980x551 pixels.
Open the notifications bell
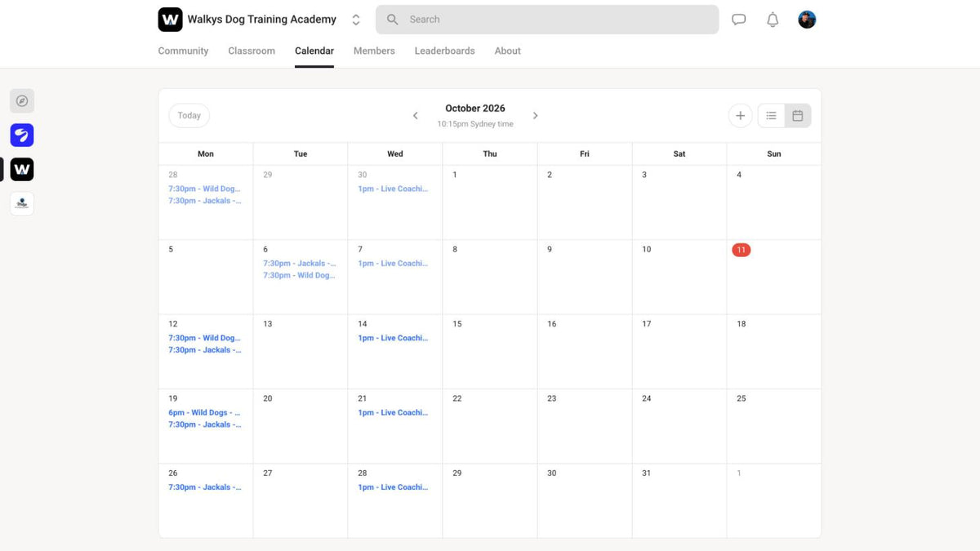773,20
